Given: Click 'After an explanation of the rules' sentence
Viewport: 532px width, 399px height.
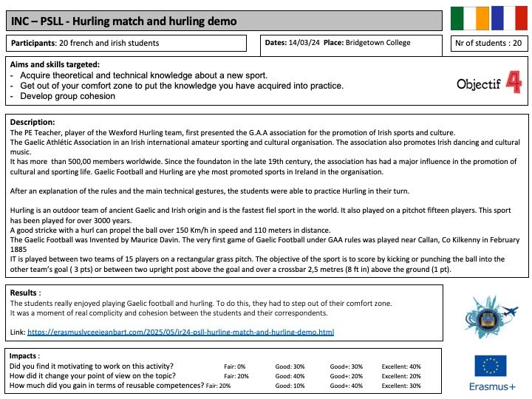Looking at the screenshot, I should [x=210, y=191].
